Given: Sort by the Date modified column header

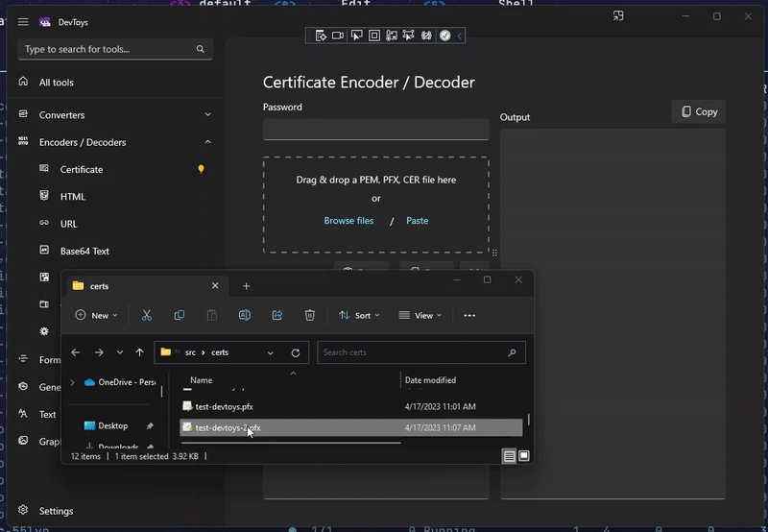Looking at the screenshot, I should tap(430, 380).
